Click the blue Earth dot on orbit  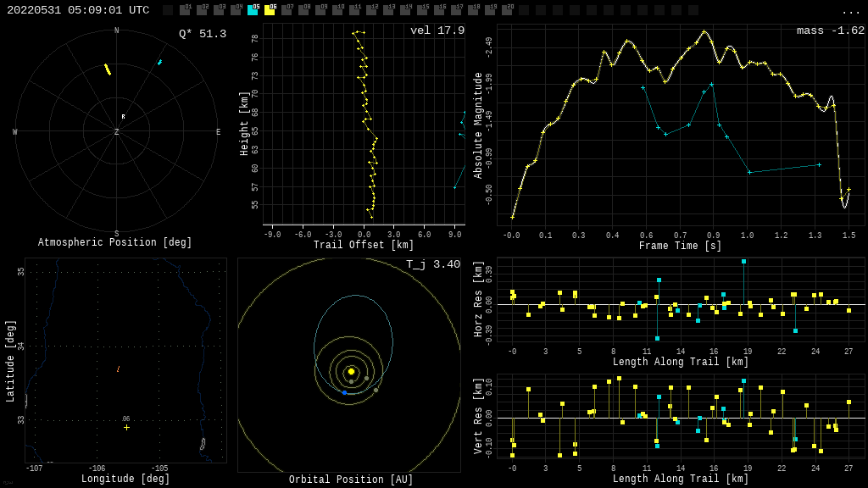click(x=344, y=392)
